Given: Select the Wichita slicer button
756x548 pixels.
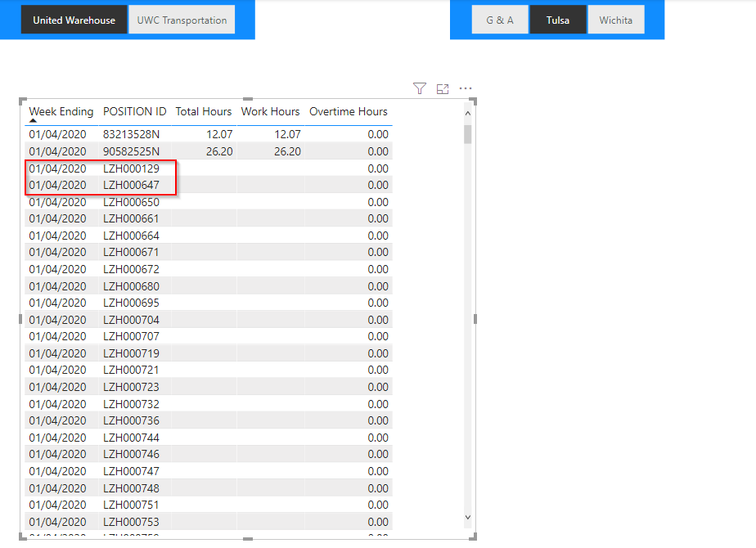Looking at the screenshot, I should [616, 20].
